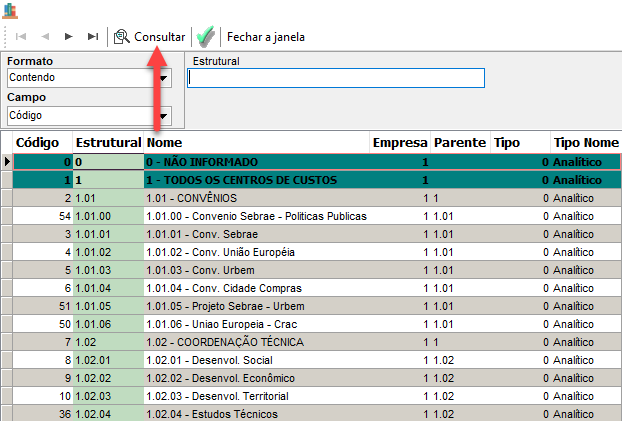Image resolution: width=622 pixels, height=421 pixels.
Task: Click the Fechar a janela button
Action: click(x=265, y=37)
